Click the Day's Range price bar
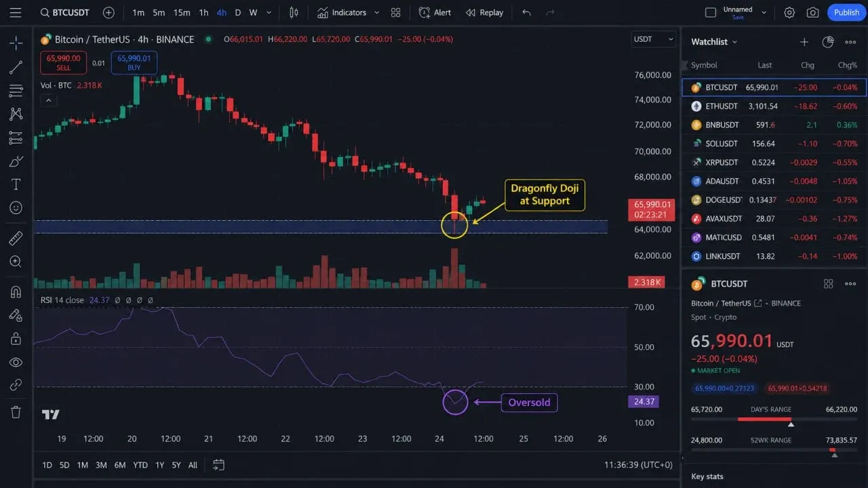868x488 pixels. tap(774, 420)
